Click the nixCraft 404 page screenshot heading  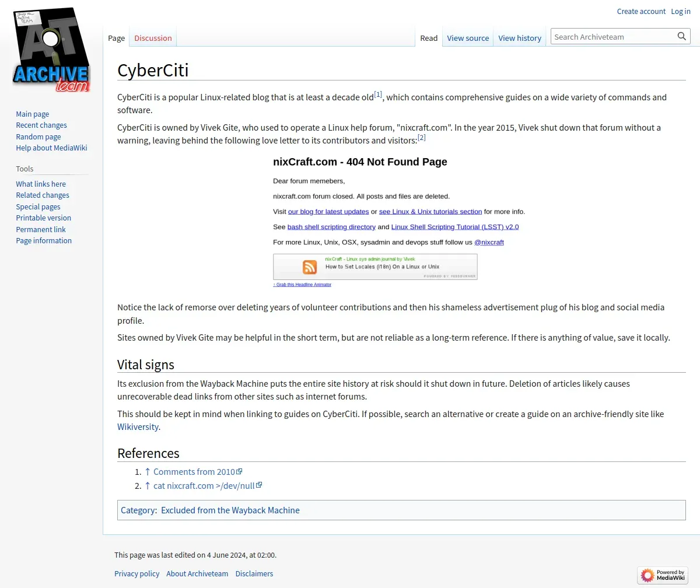(360, 162)
